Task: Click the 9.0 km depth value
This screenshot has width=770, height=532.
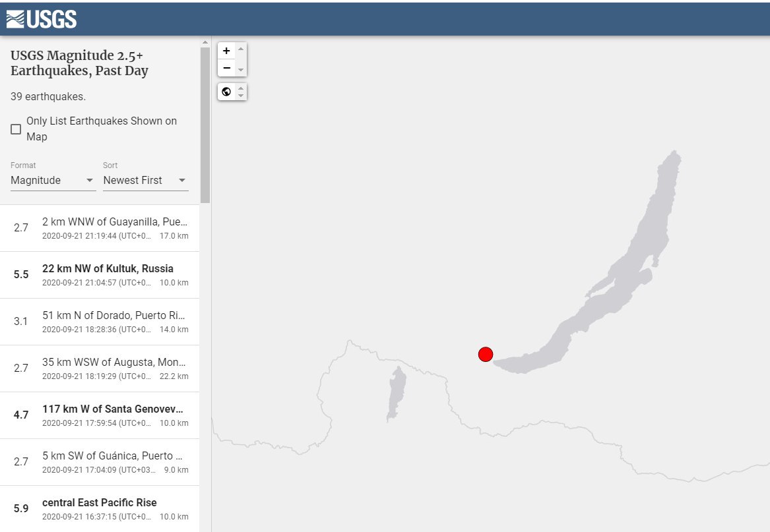Action: tap(176, 470)
